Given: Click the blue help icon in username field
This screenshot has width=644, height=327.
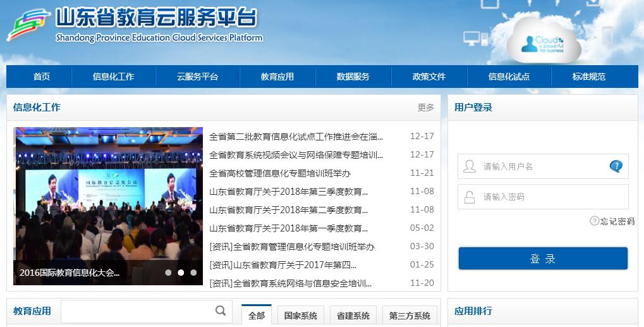Looking at the screenshot, I should click(616, 166).
